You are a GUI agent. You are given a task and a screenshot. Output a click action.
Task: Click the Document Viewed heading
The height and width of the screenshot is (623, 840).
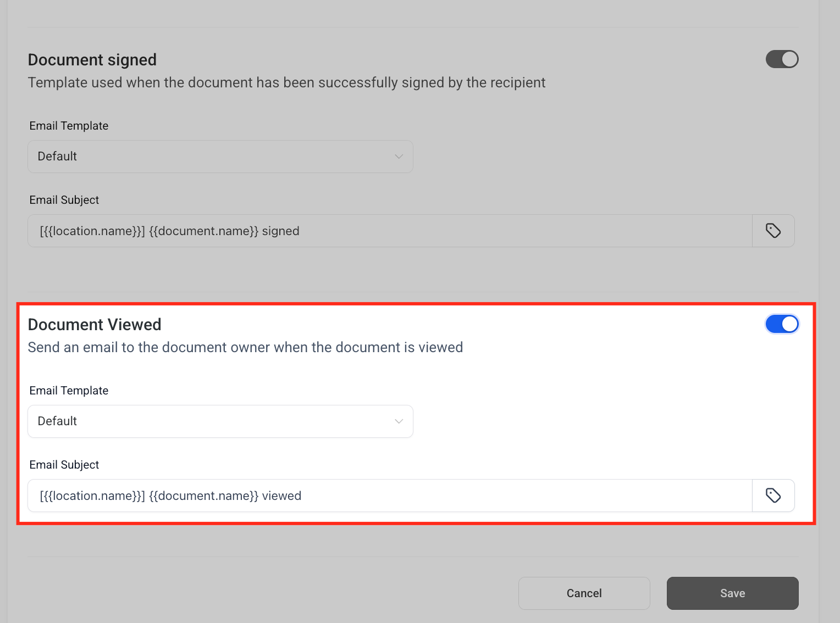[x=95, y=325]
